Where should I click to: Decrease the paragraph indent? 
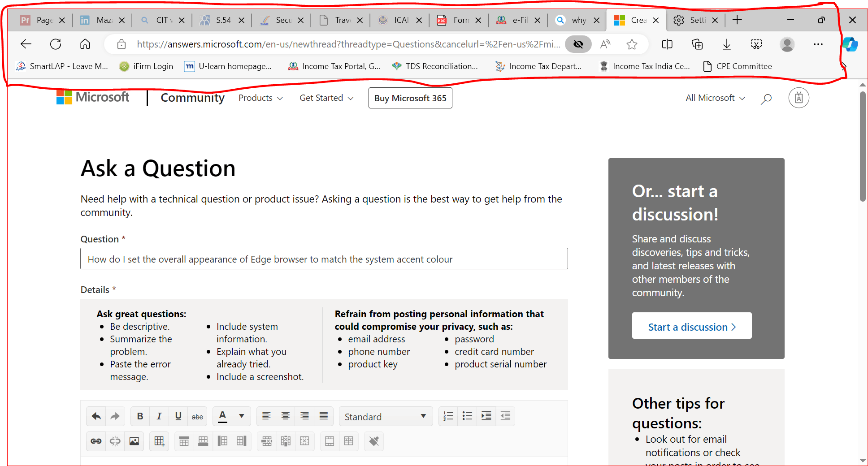click(x=505, y=416)
